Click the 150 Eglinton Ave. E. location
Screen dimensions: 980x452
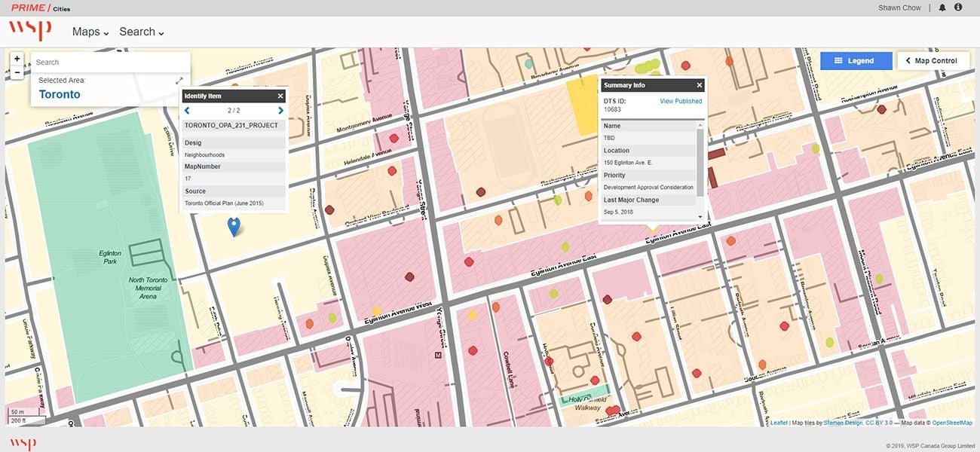tap(629, 163)
